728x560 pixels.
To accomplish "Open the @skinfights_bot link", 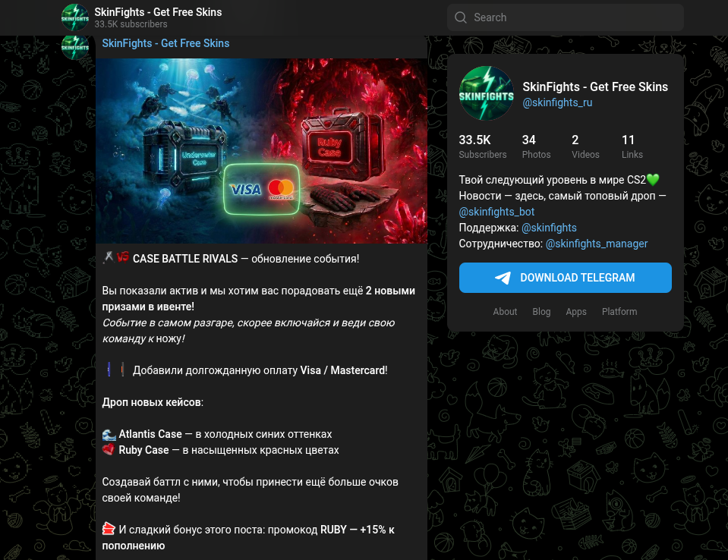I will pos(496,212).
